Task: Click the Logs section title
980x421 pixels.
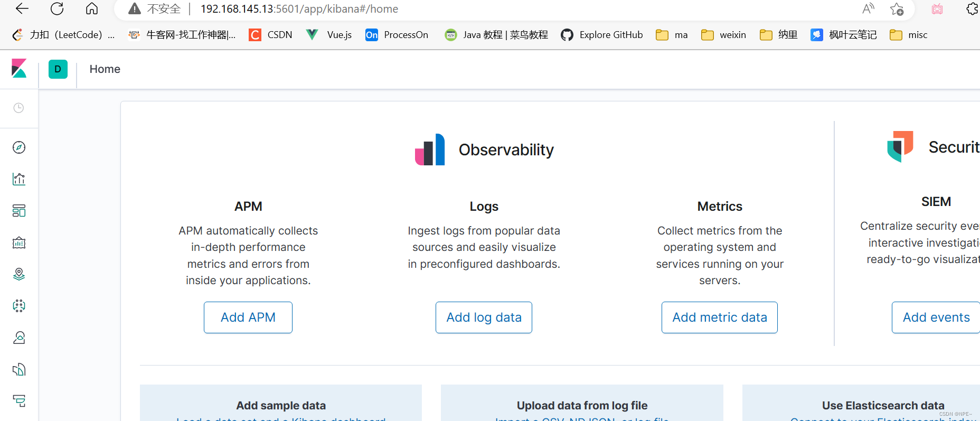Action: coord(484,207)
